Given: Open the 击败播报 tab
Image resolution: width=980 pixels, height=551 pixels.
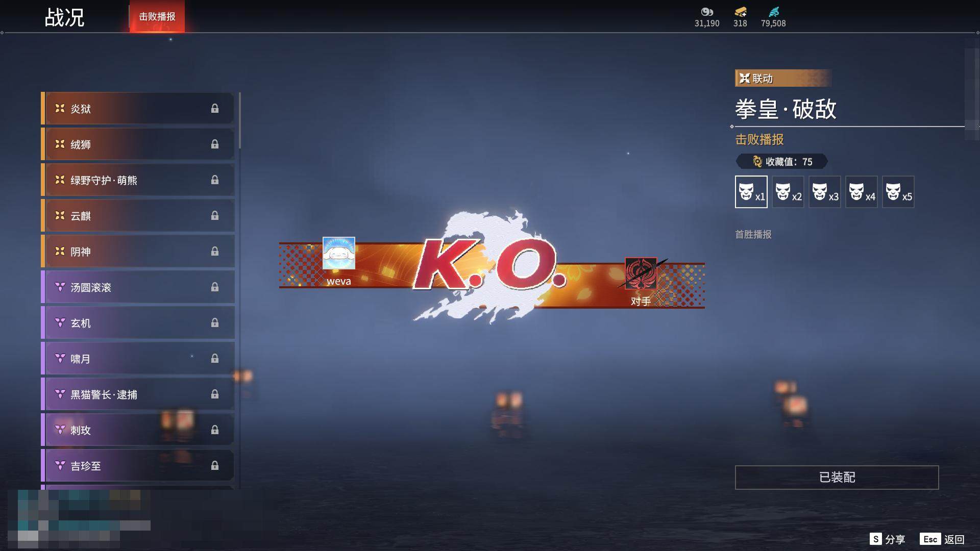Looking at the screenshot, I should 157,16.
